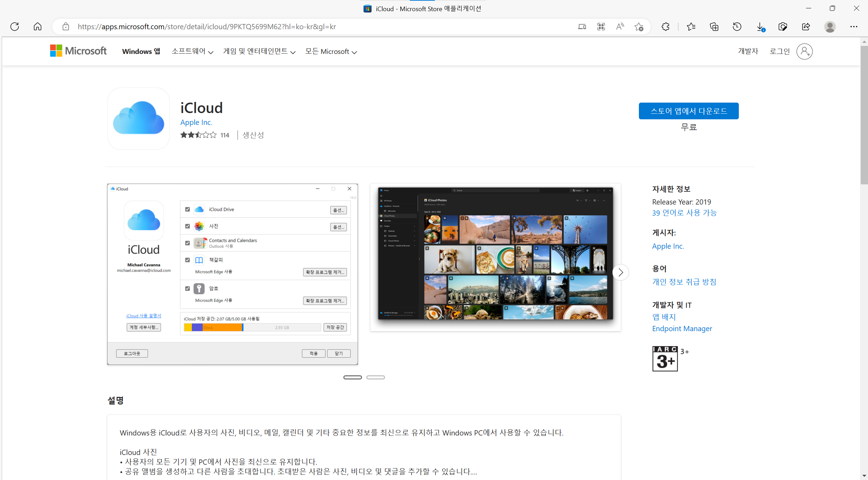Select the second carousel indicator
The width and height of the screenshot is (868, 480).
point(375,377)
